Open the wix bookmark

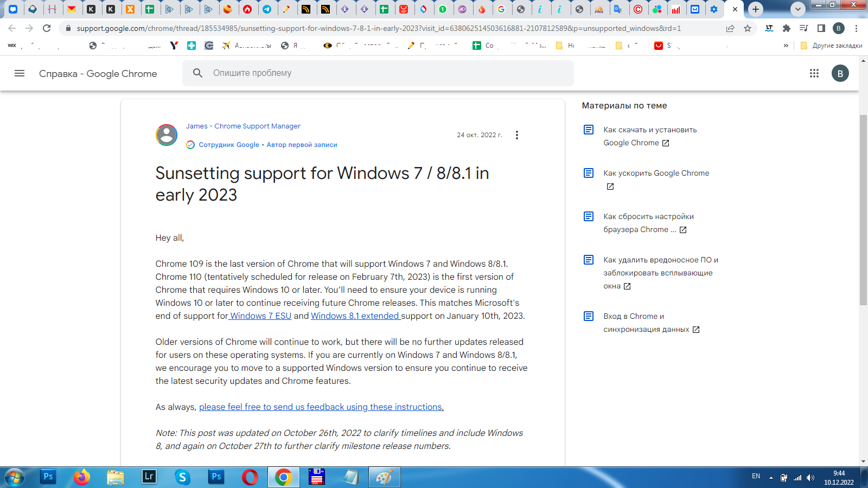pyautogui.click(x=12, y=46)
